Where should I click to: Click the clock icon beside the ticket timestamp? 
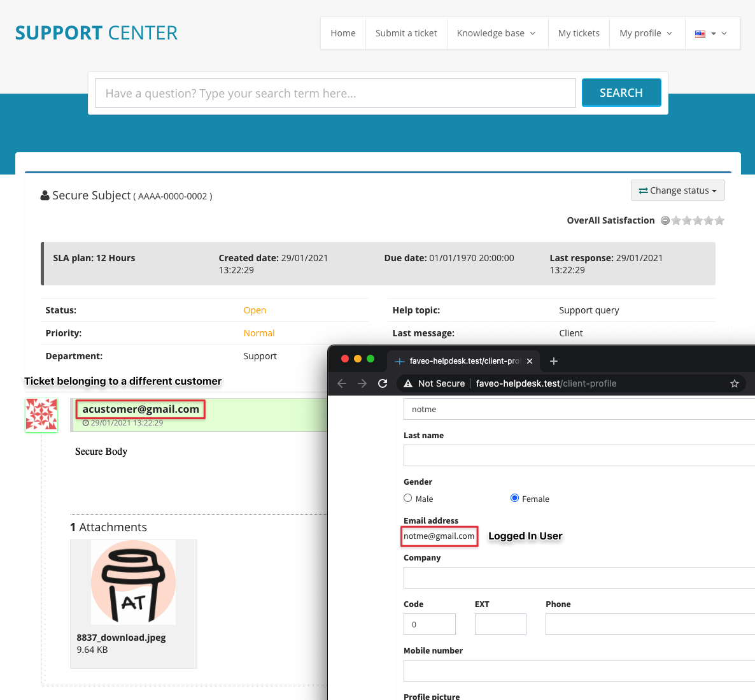(x=85, y=422)
